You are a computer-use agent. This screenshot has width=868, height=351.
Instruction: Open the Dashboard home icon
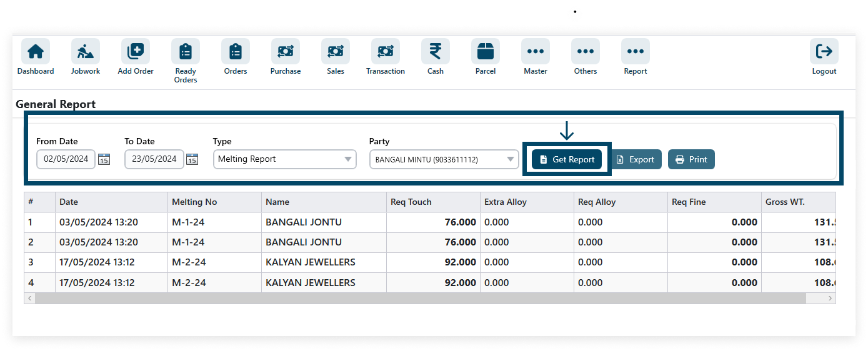(x=36, y=51)
